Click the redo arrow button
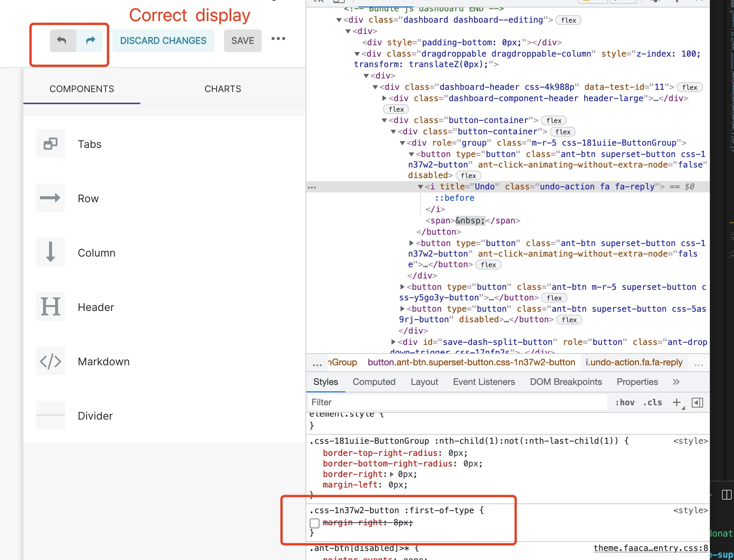Viewport: 734px width, 560px height. pos(90,40)
